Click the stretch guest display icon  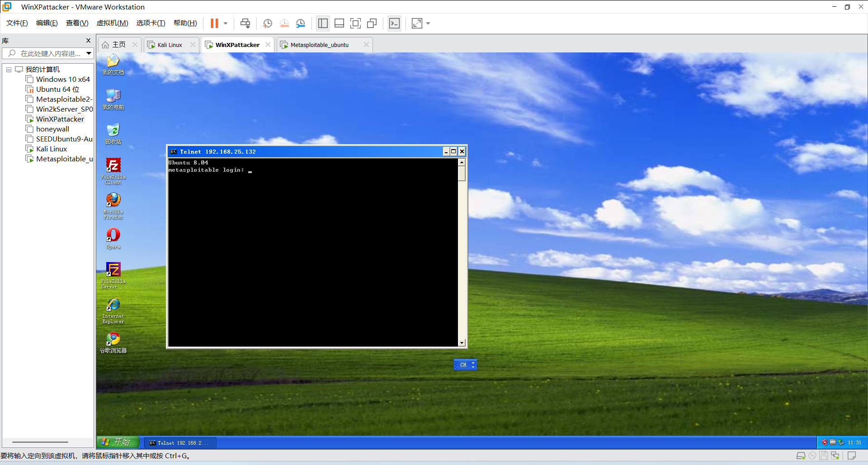pos(417,23)
